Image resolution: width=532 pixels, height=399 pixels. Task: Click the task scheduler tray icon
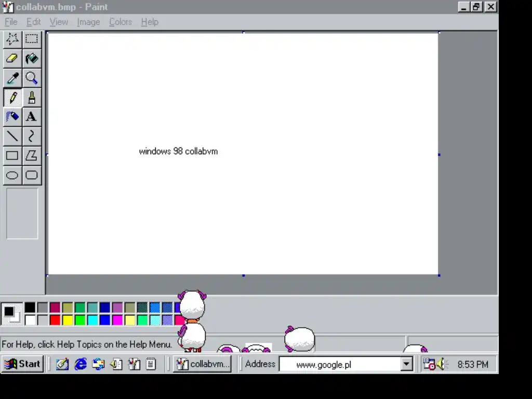tap(429, 364)
